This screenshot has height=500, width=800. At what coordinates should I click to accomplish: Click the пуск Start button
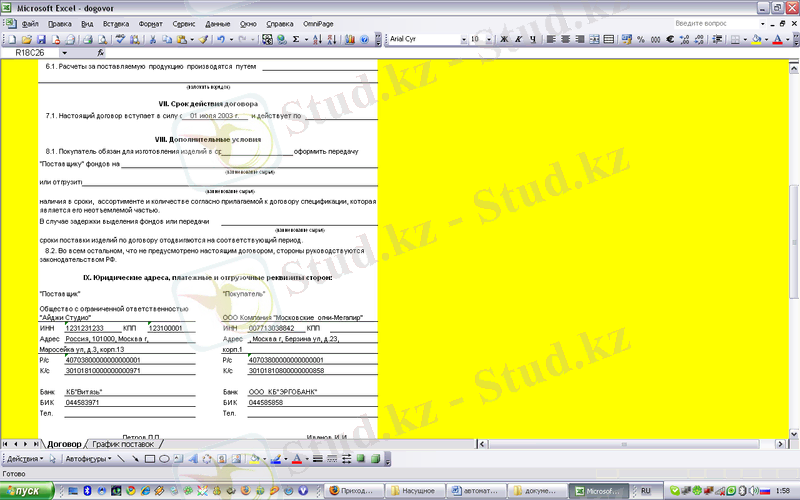pyautogui.click(x=20, y=491)
